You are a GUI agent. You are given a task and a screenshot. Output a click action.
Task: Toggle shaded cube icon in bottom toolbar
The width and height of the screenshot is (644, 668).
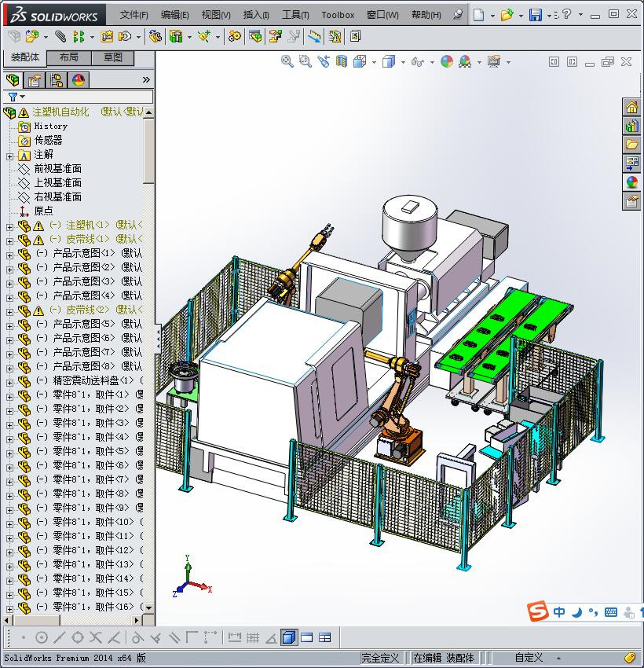point(289,637)
